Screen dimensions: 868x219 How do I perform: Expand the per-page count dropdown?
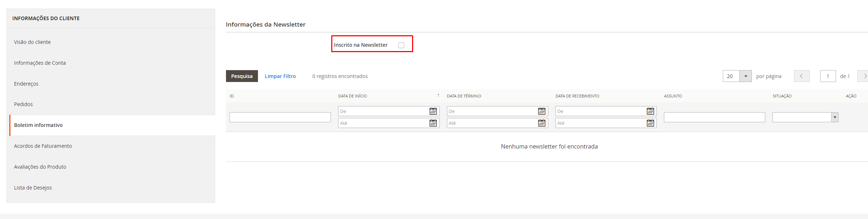745,76
